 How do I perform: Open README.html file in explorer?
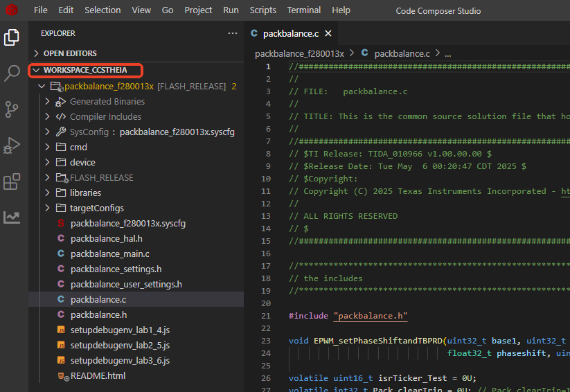98,375
